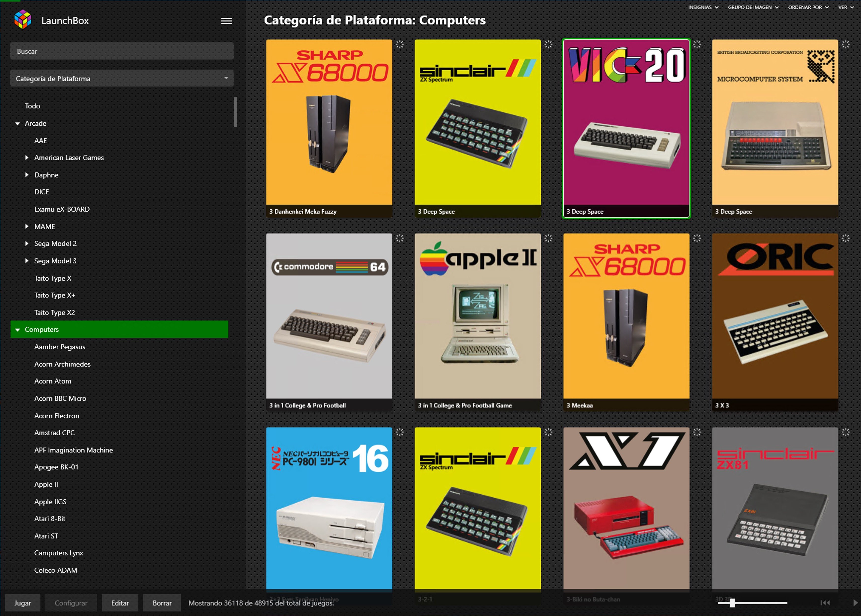Expand the Sega Model 3 node arrow
Viewport: 861px width, 616px height.
pyautogui.click(x=27, y=261)
